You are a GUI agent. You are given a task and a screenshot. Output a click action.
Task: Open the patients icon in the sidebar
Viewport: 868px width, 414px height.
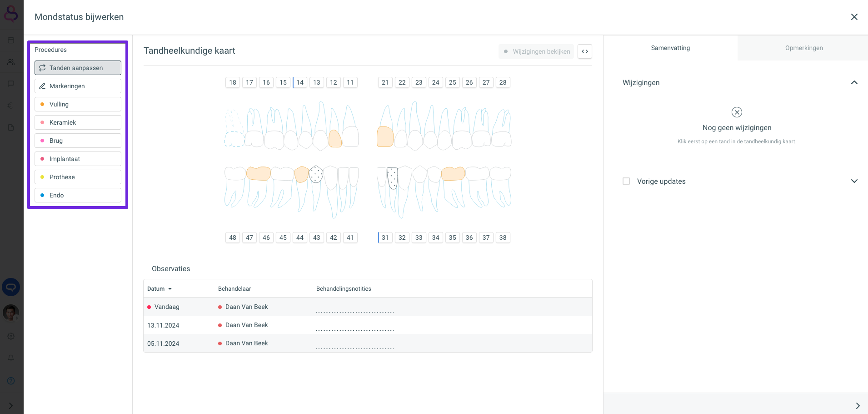11,62
